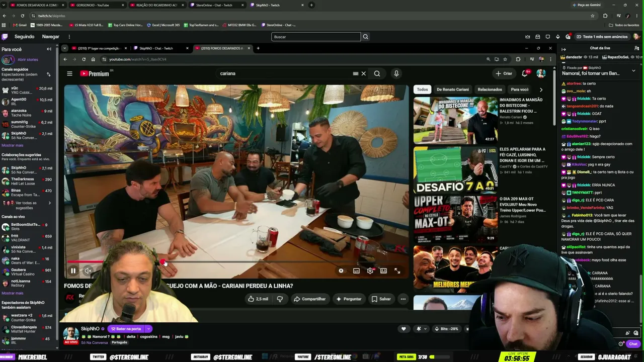Open more actions for the YouTube video
This screenshot has width=644, height=362.
point(403,299)
